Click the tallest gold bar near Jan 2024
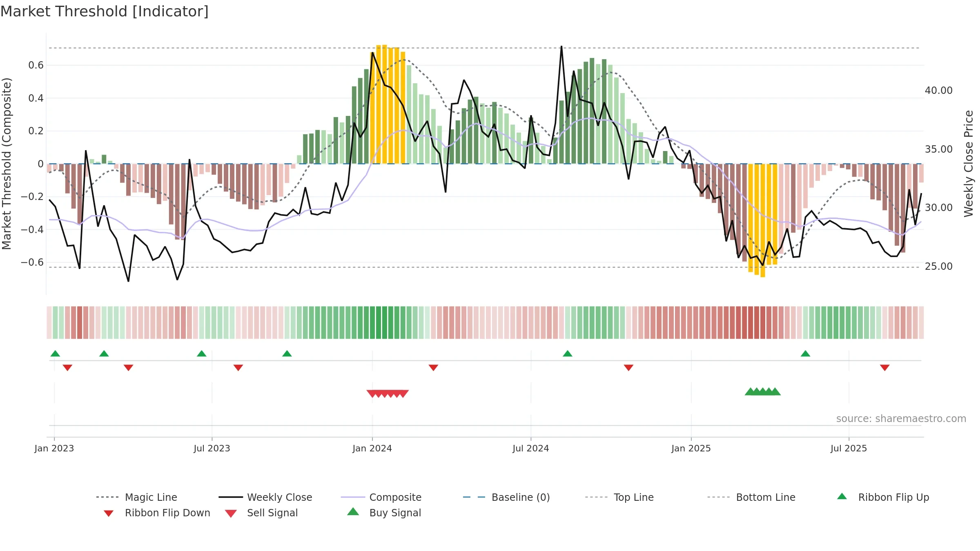Image resolution: width=980 pixels, height=551 pixels. [385, 104]
